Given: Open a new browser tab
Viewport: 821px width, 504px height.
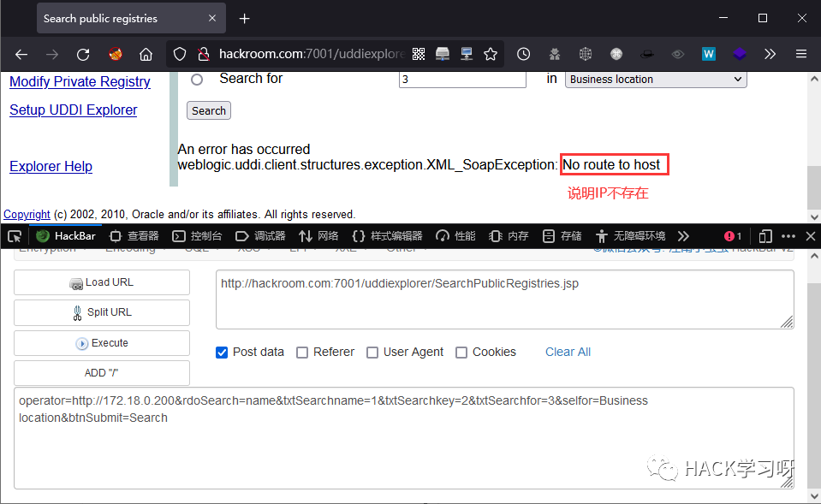Looking at the screenshot, I should click(245, 19).
